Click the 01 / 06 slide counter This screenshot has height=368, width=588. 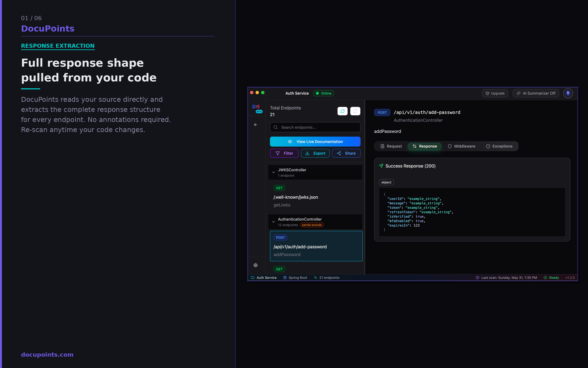31,18
